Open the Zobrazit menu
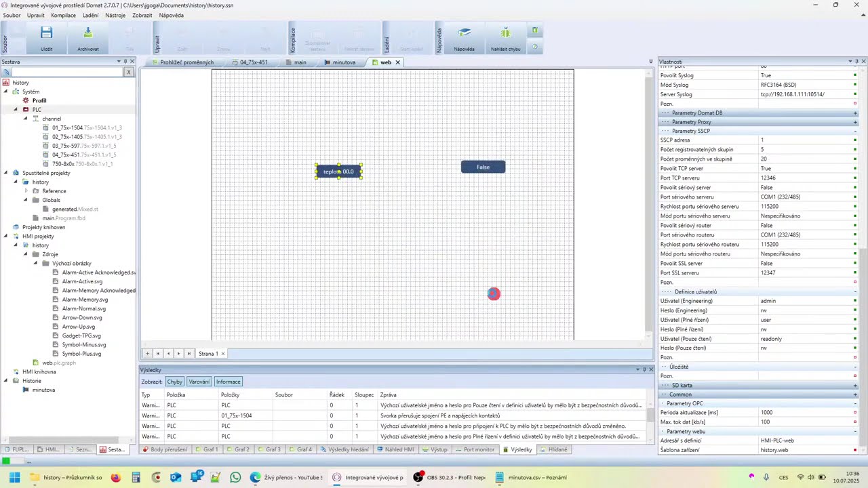Image resolution: width=868 pixels, height=488 pixels. click(142, 15)
